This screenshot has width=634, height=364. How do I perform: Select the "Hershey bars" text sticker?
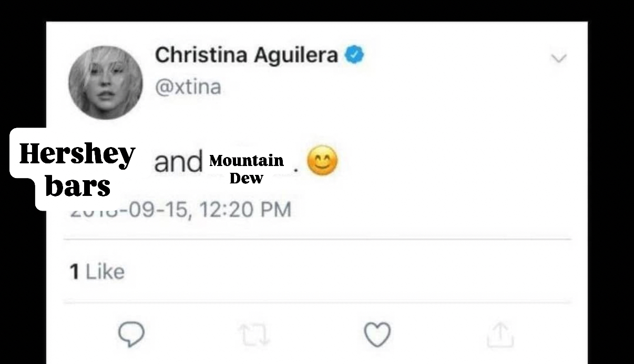pos(77,169)
